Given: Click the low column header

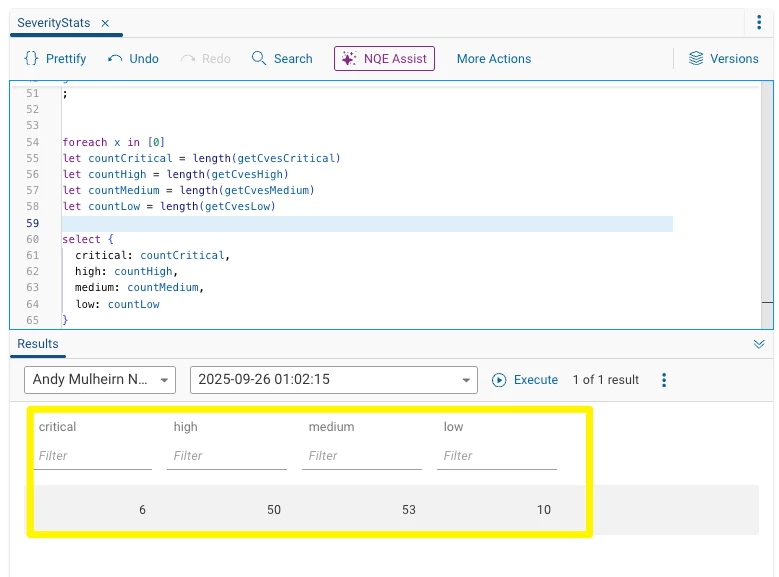Looking at the screenshot, I should pos(453,427).
